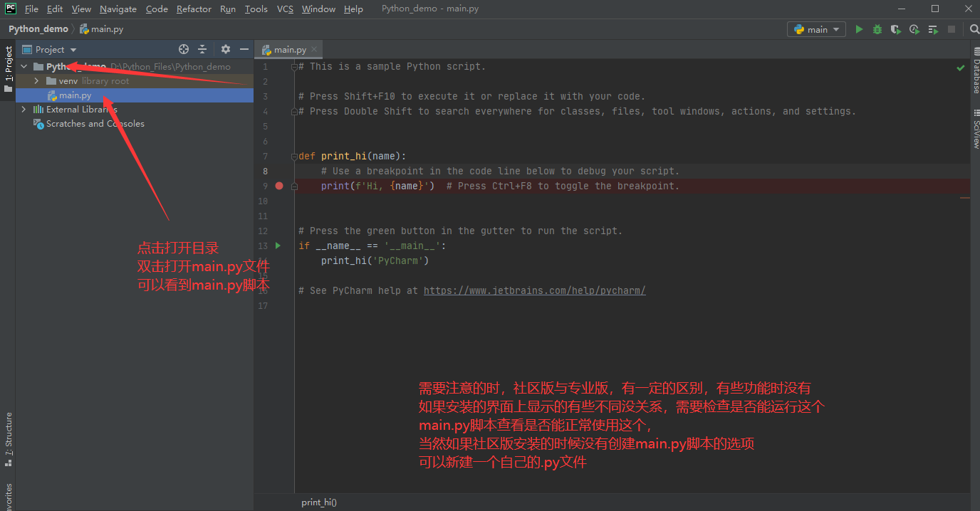Toggle the 1: Project side tool button
This screenshot has height=511, width=980.
8,70
